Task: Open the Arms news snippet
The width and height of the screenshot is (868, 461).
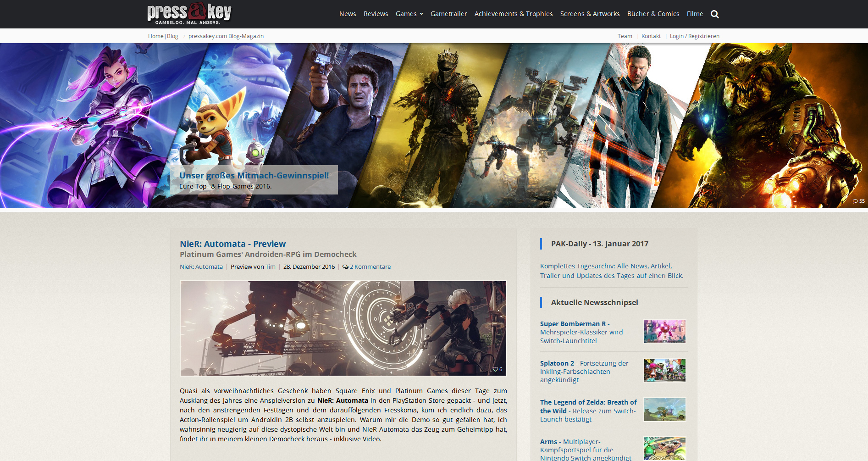Action: click(x=586, y=450)
